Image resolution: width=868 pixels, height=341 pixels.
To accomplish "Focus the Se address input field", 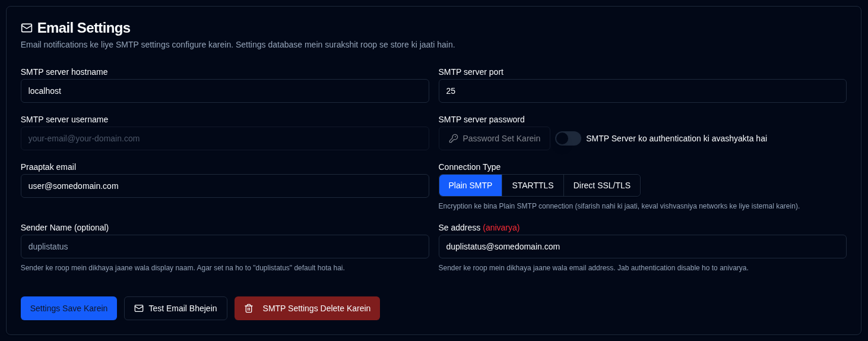I will pos(642,247).
